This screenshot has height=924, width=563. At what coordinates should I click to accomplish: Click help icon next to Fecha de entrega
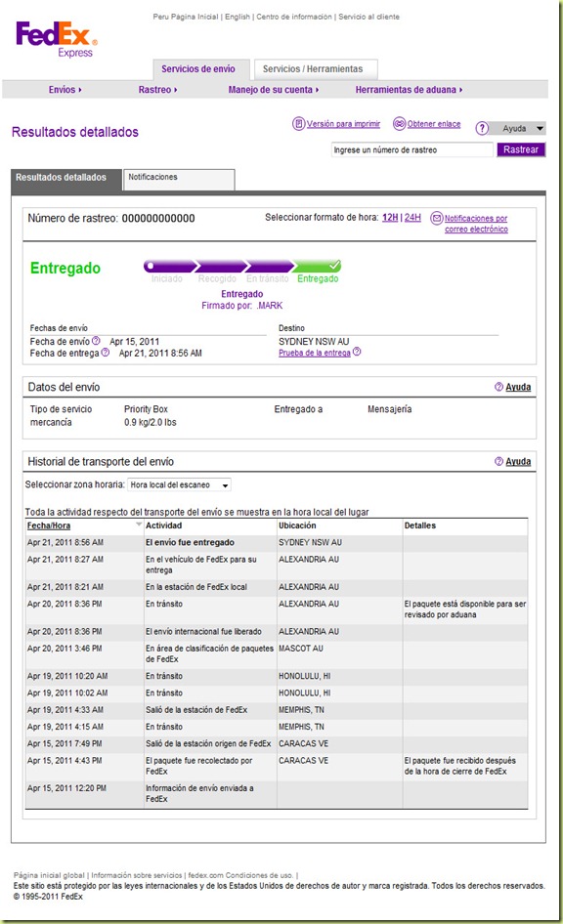pos(105,353)
